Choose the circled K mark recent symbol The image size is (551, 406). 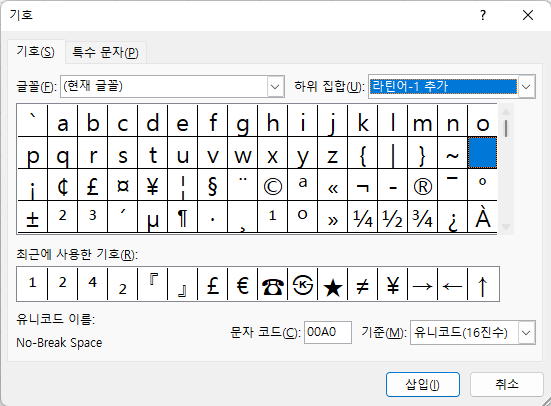tap(303, 284)
